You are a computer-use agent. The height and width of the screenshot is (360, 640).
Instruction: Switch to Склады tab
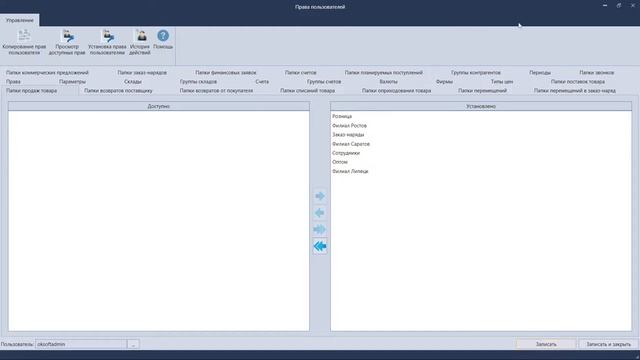tap(133, 82)
